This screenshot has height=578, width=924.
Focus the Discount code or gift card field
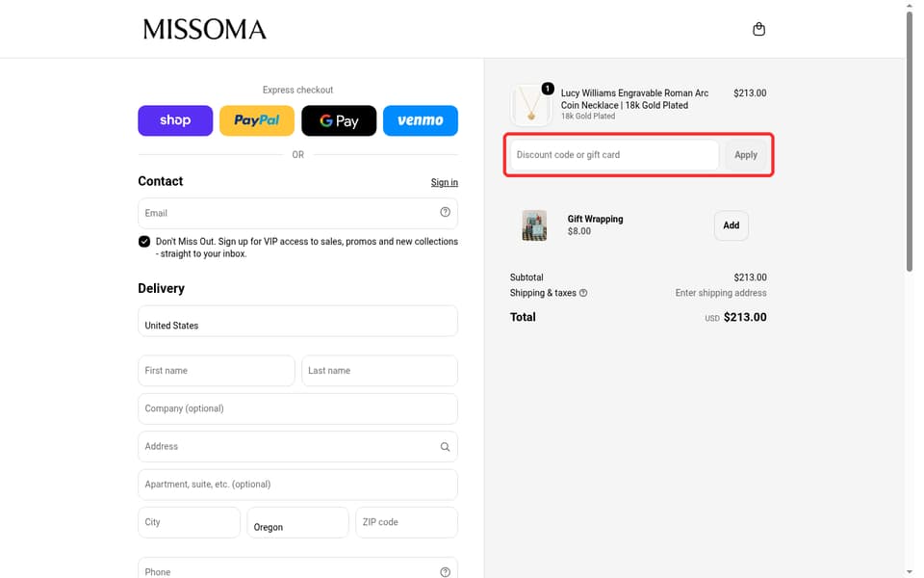tap(615, 154)
